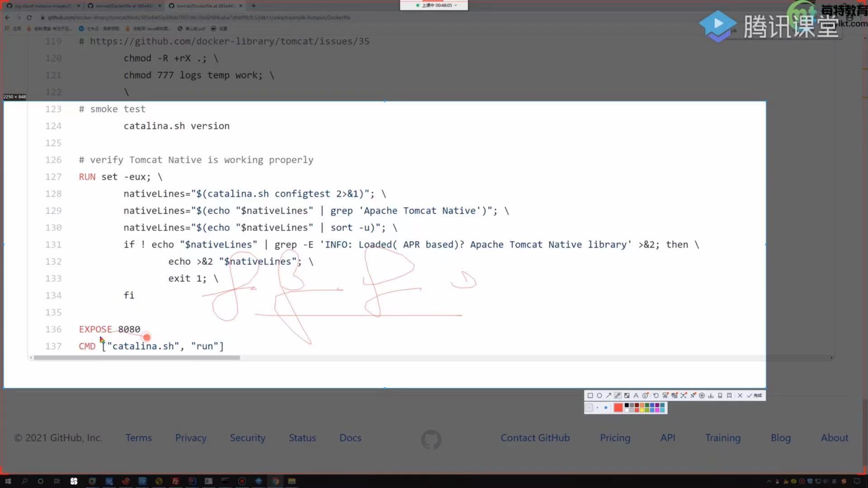Choose the smallest brush size
868x488 pixels.
point(589,408)
